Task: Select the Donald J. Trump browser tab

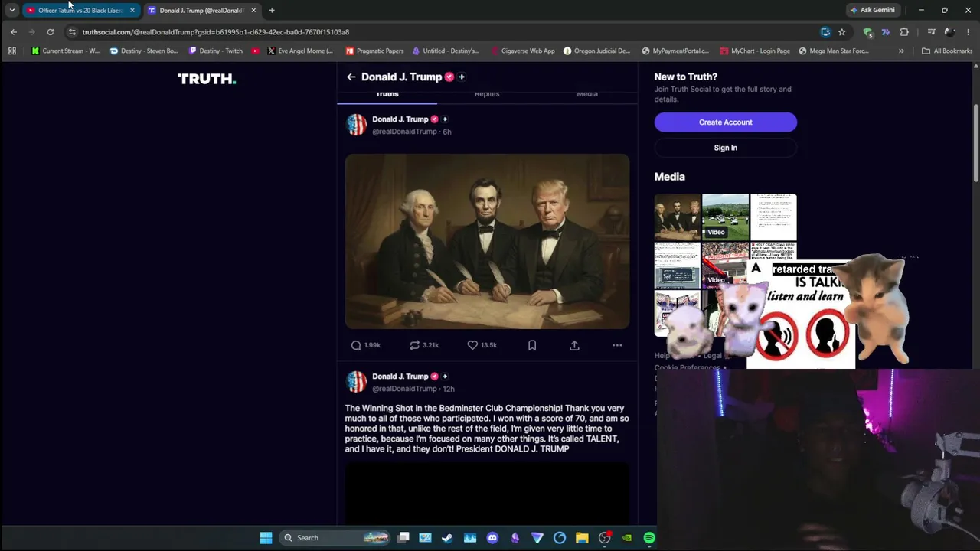Action: click(201, 11)
